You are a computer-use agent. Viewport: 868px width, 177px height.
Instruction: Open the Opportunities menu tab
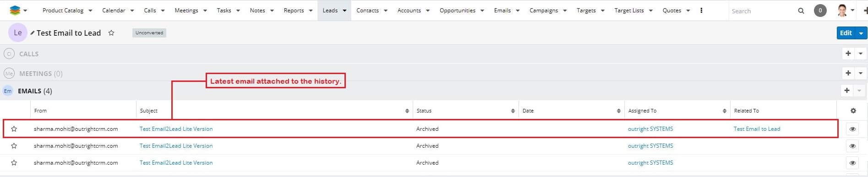(457, 11)
